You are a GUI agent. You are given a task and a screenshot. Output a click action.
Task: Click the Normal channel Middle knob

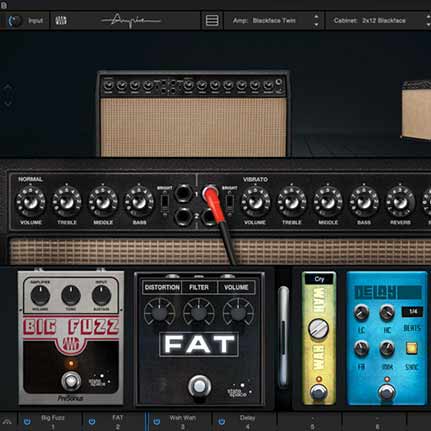point(103,202)
